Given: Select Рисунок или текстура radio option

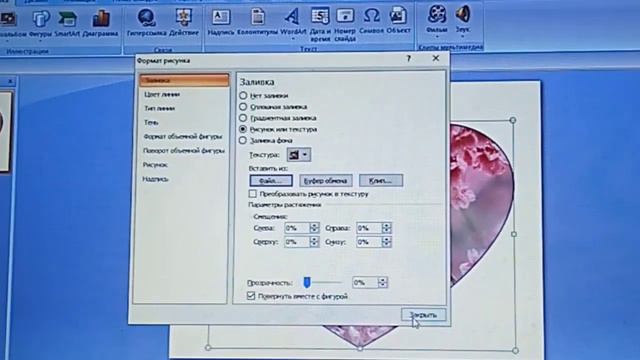Looking at the screenshot, I should coord(243,129).
